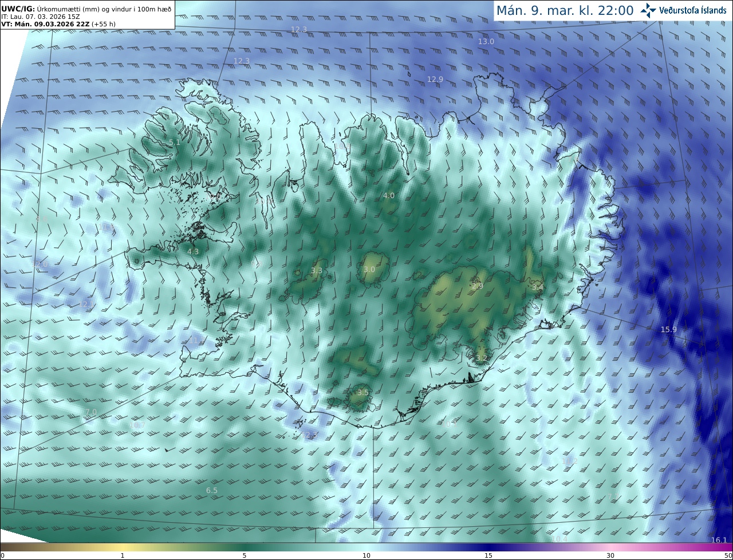Select the date title Mán. 9. mar. kl. 22:00
This screenshot has width=733, height=560.
pos(565,10)
